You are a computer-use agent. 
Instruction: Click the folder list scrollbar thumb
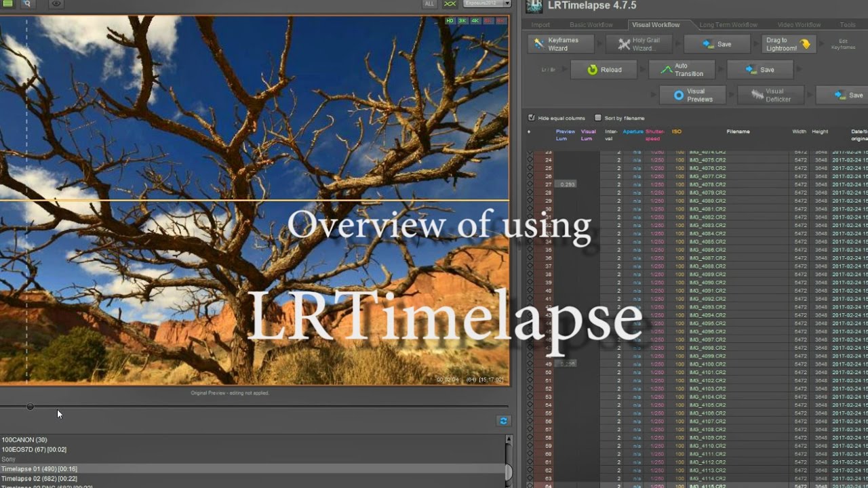[509, 472]
